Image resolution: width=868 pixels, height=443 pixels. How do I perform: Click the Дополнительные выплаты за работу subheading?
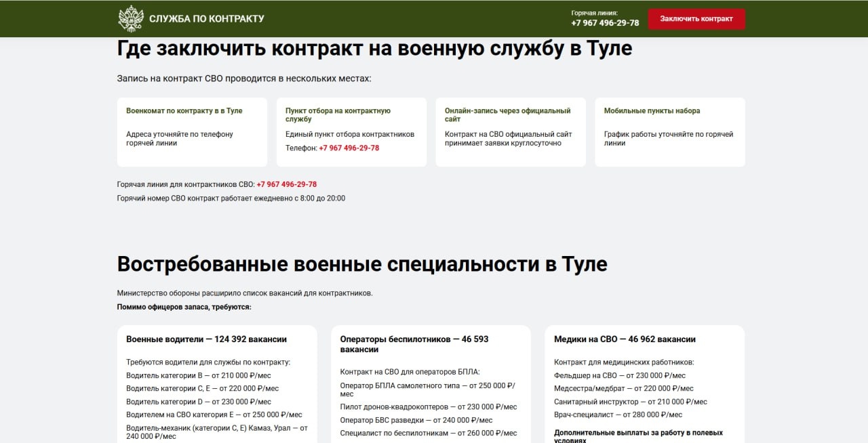[638, 436]
